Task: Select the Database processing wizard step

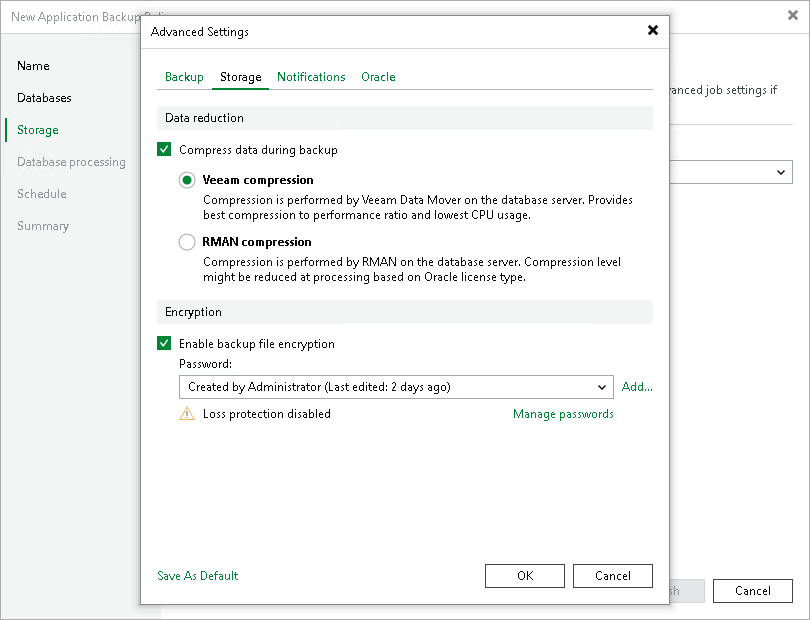Action: (72, 161)
